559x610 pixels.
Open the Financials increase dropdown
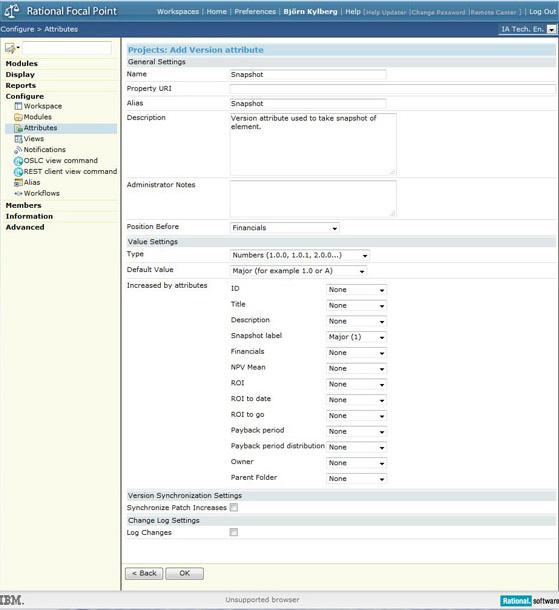[x=356, y=353]
